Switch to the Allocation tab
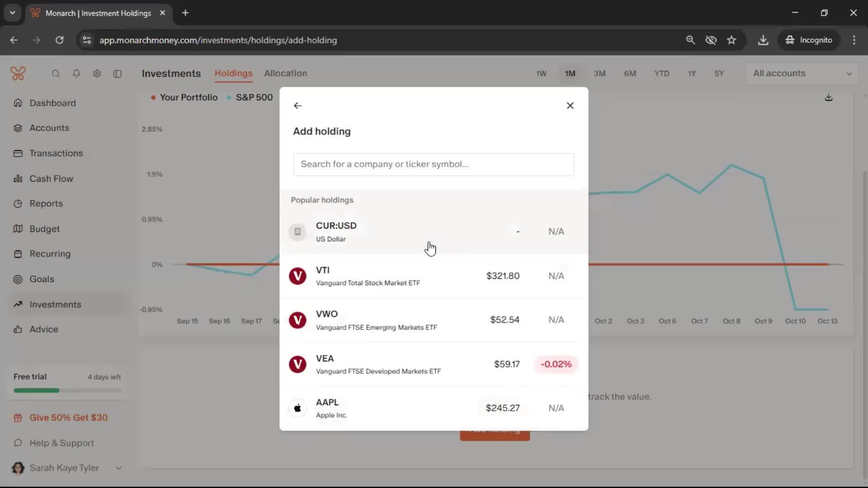The image size is (868, 488). 285,73
